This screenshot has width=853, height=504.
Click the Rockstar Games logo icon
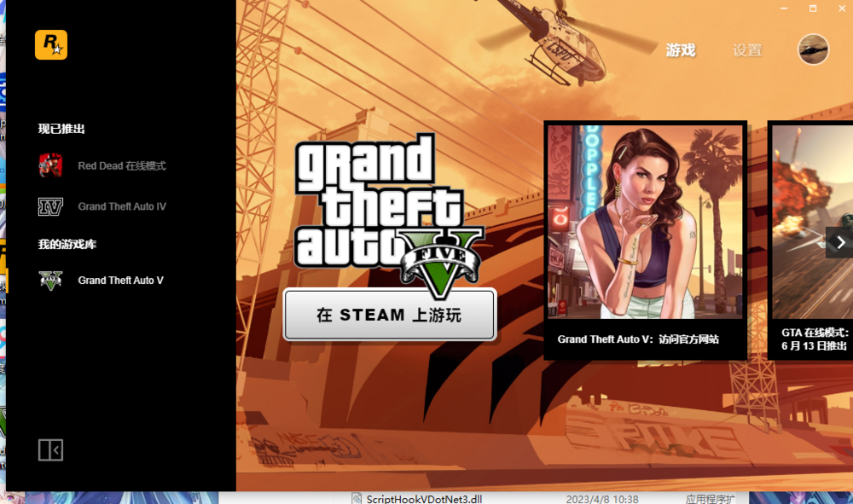pyautogui.click(x=50, y=44)
